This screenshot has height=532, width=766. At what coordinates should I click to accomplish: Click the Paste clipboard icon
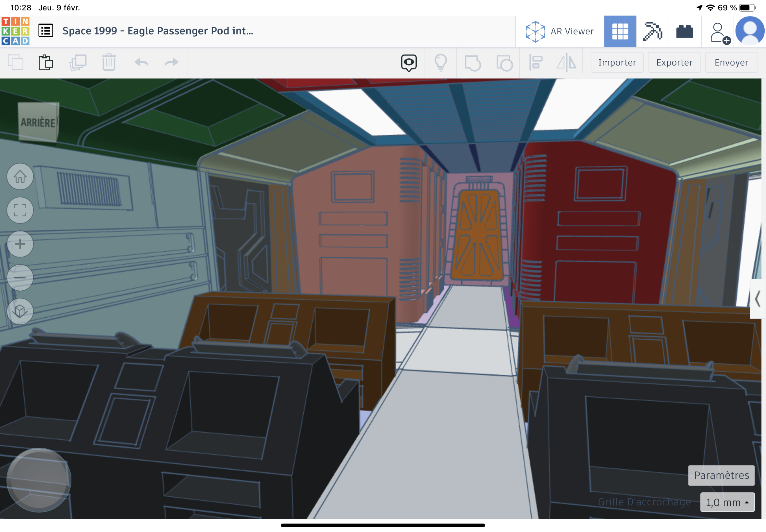(x=46, y=62)
